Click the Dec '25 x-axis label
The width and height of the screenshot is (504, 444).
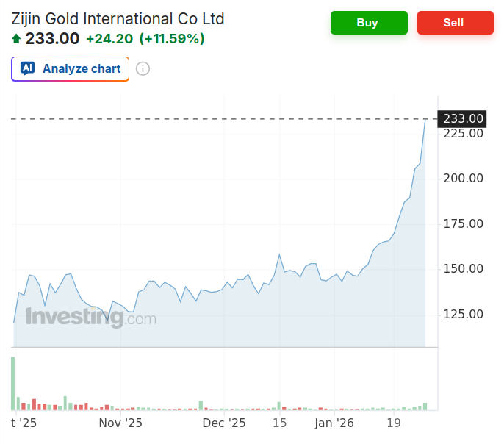pyautogui.click(x=224, y=423)
